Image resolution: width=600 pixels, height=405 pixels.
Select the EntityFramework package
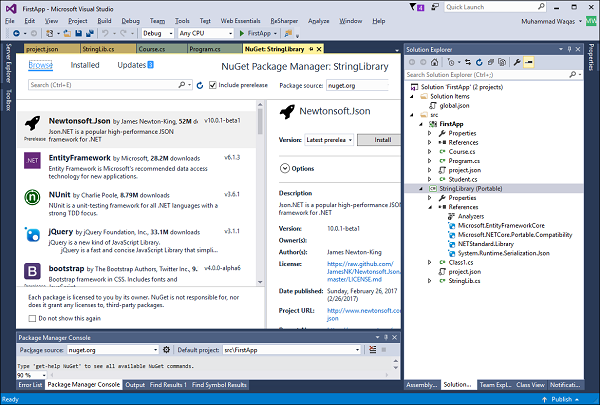point(136,167)
